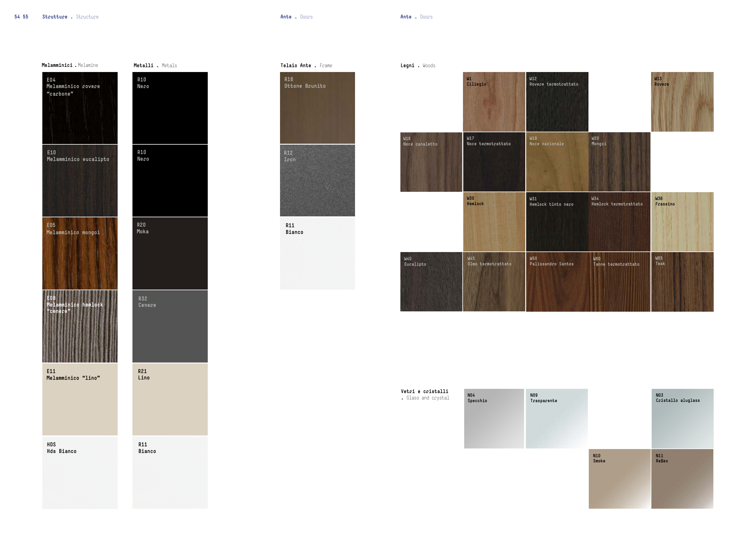Image resolution: width=756 pixels, height=535 pixels.
Task: Choose the N03 Cristallo aluglass swatch
Action: click(682, 418)
